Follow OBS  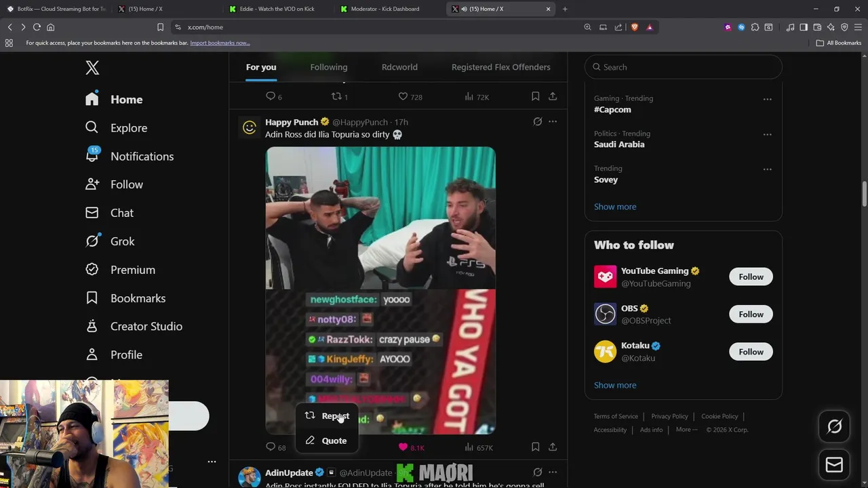[x=751, y=314]
